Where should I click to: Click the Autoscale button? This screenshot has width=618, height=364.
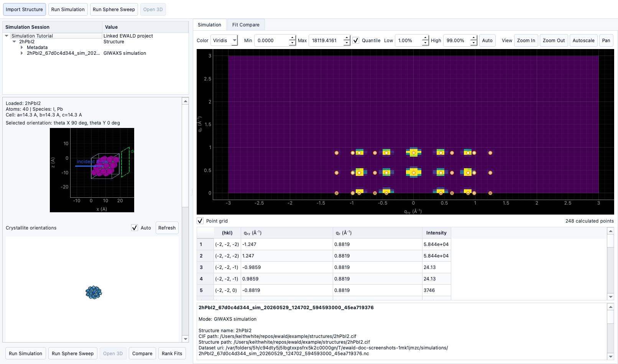[583, 41]
